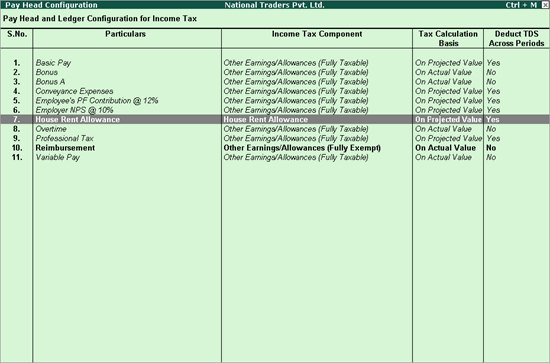The image size is (550, 363).
Task: Select the Employer NPS @ 10% entry
Action: 74,110
